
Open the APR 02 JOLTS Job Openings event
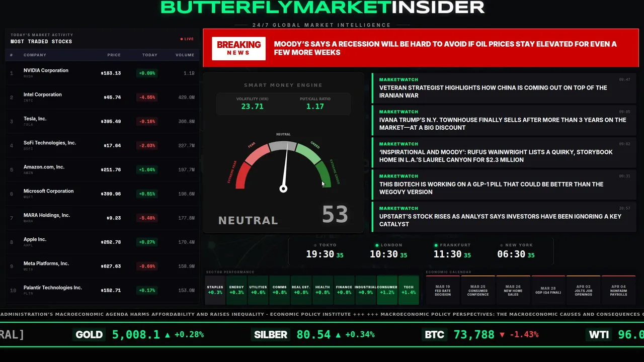point(584,290)
